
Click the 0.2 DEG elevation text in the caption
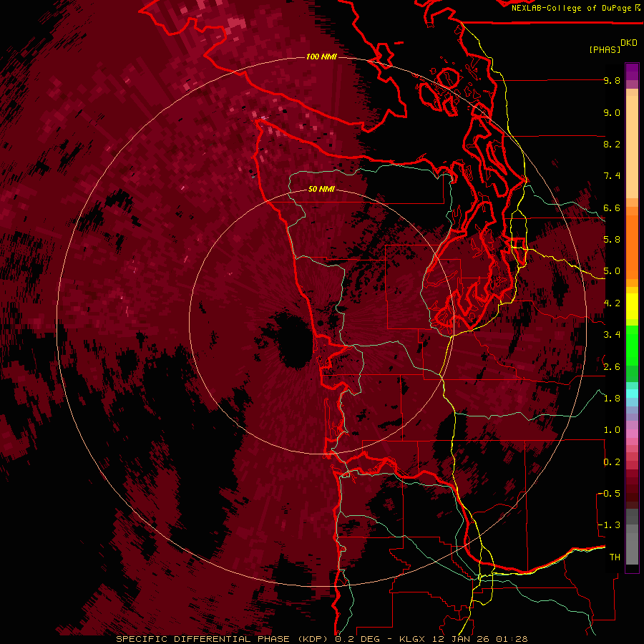point(356,639)
